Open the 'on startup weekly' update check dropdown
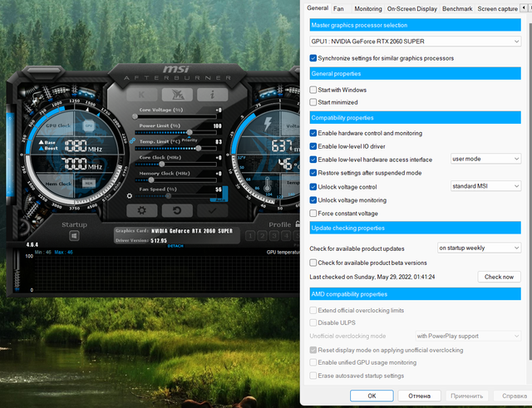Image resolution: width=532 pixels, height=408 pixels. [479, 248]
